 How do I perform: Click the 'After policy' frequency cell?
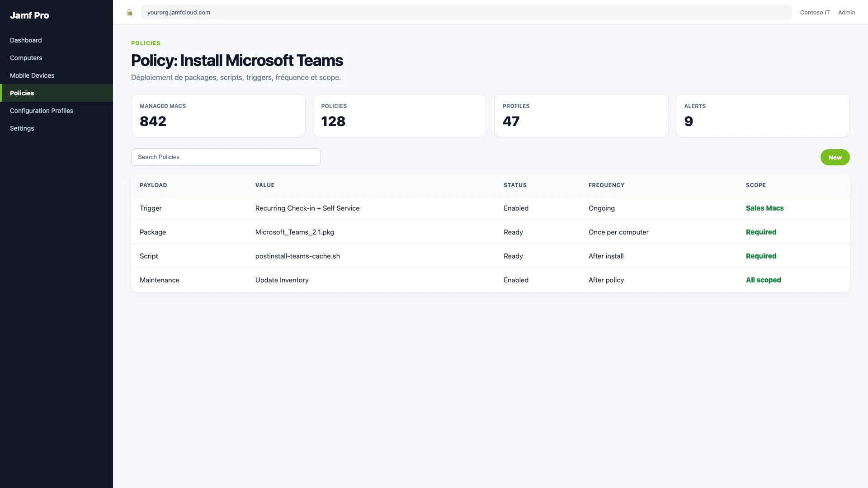(x=606, y=280)
